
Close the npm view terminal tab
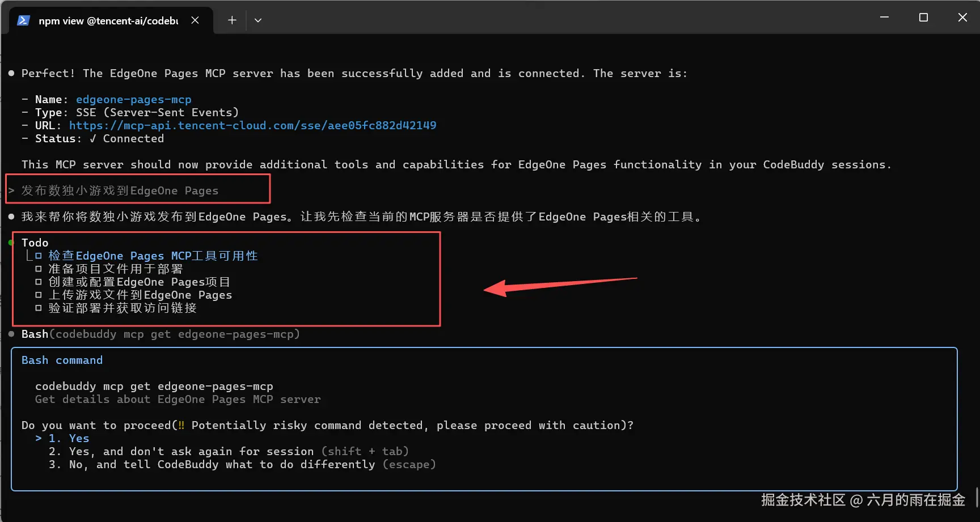[195, 20]
